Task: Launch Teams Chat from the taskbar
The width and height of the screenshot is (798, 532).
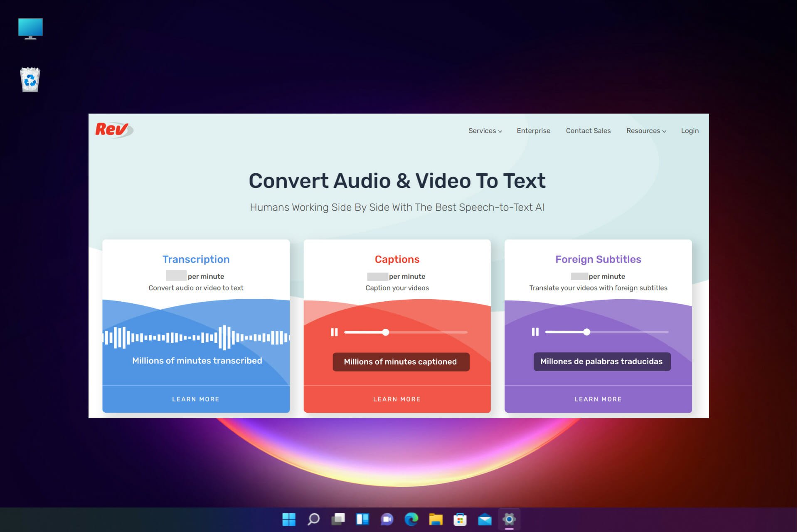Action: coord(387,519)
